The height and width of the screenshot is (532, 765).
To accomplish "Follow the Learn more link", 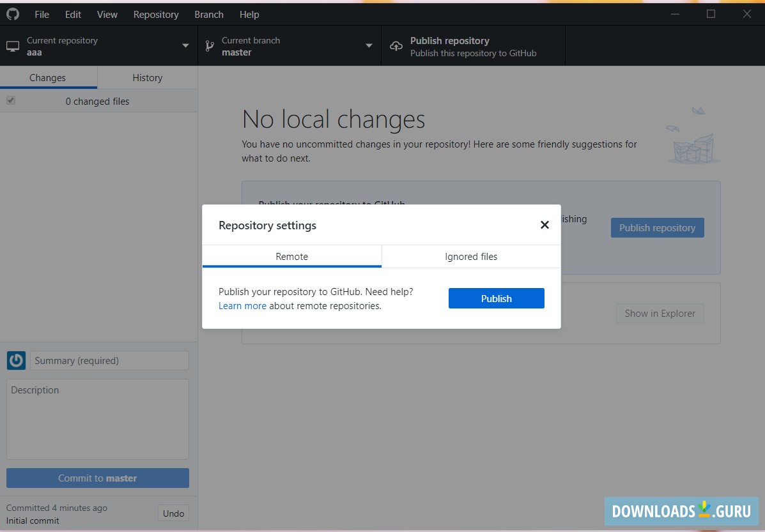I will click(x=242, y=306).
